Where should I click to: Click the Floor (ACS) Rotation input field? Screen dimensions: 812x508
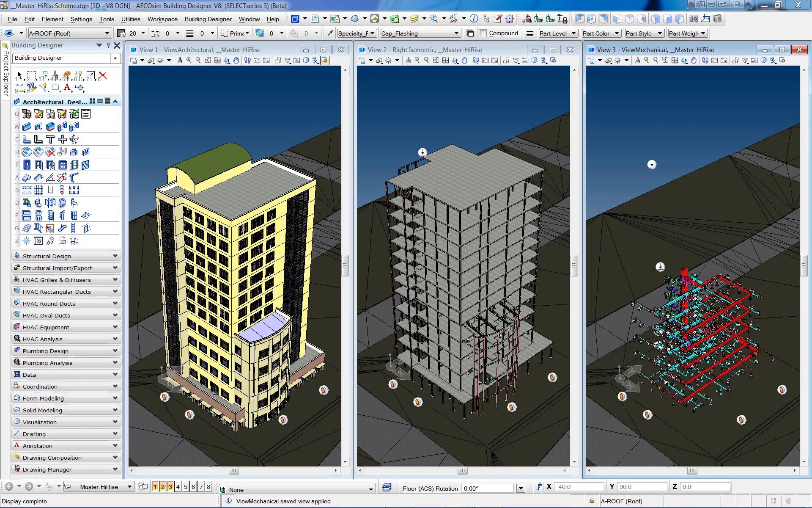pos(488,489)
